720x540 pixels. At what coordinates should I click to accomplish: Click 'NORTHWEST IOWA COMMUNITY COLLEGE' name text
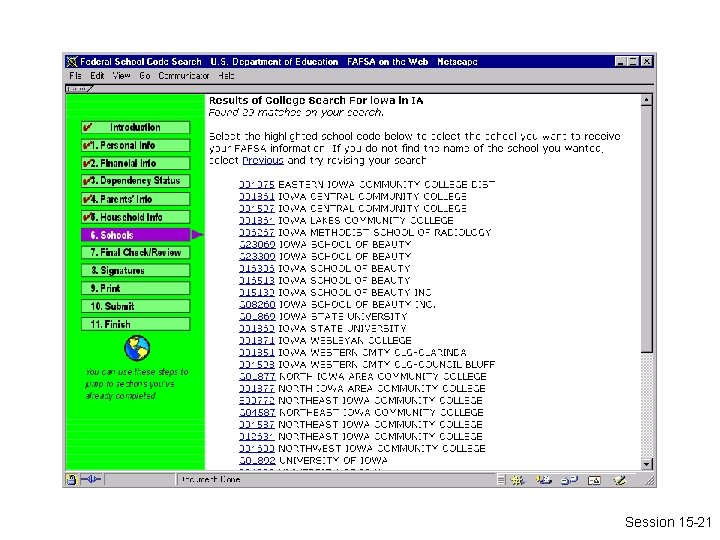[x=382, y=449]
